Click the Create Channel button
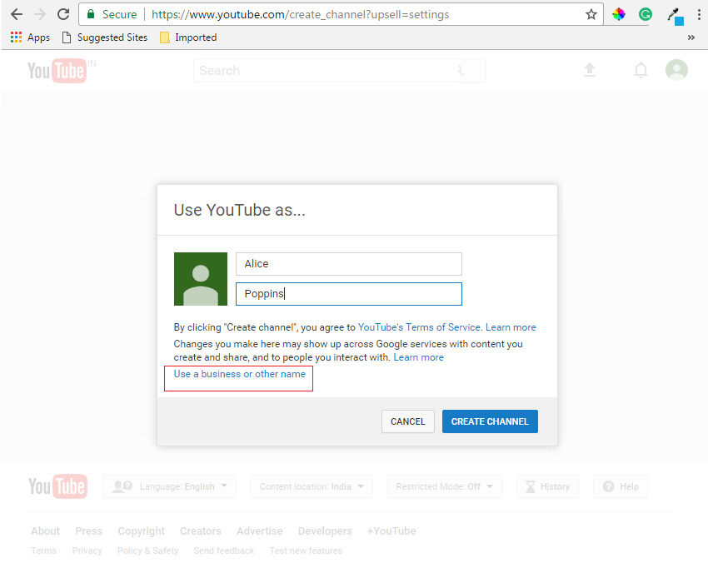The image size is (708, 588). coord(490,421)
